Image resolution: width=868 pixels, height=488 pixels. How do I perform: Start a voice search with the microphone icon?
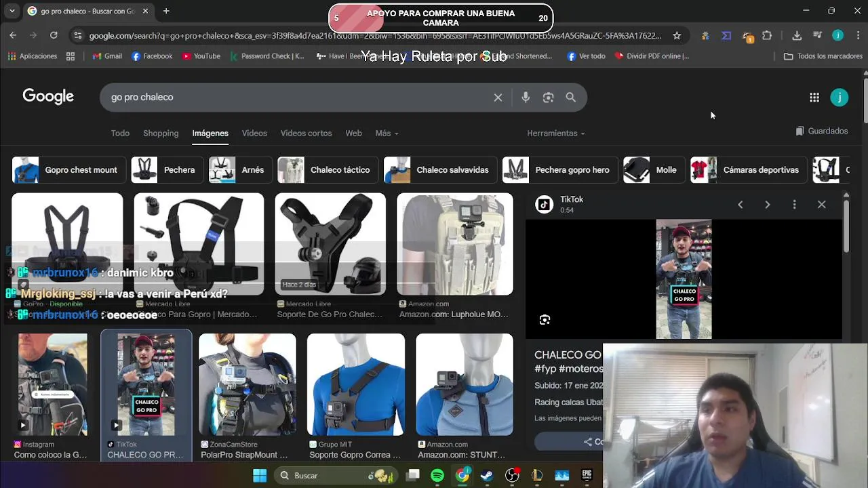(526, 98)
